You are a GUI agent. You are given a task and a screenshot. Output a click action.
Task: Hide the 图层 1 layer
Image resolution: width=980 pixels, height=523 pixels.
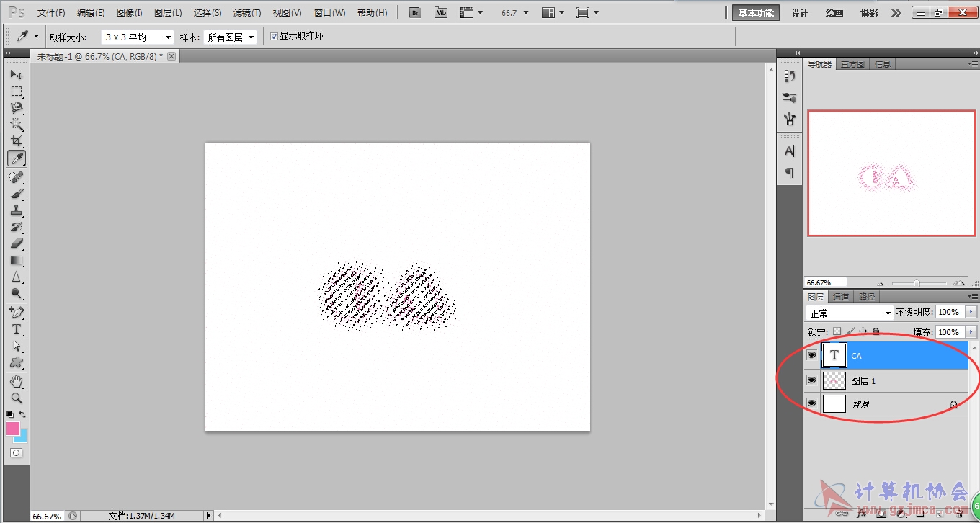[x=812, y=380]
